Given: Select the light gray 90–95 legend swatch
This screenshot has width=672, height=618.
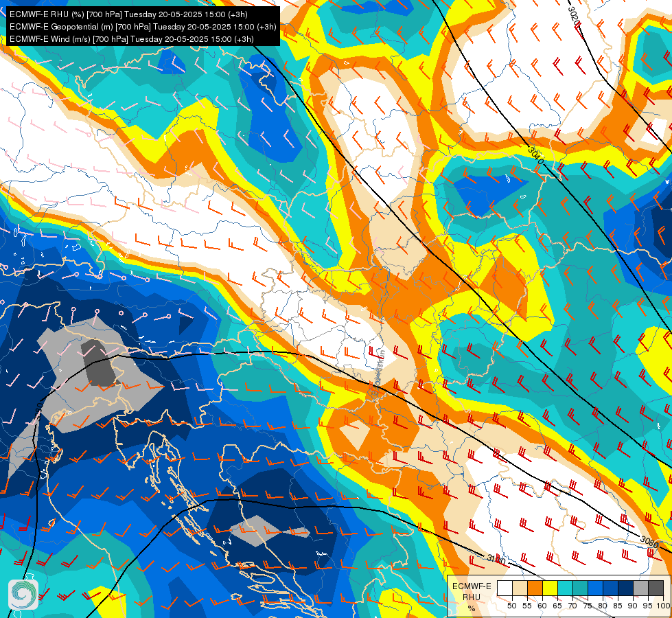Looking at the screenshot, I should tap(640, 588).
